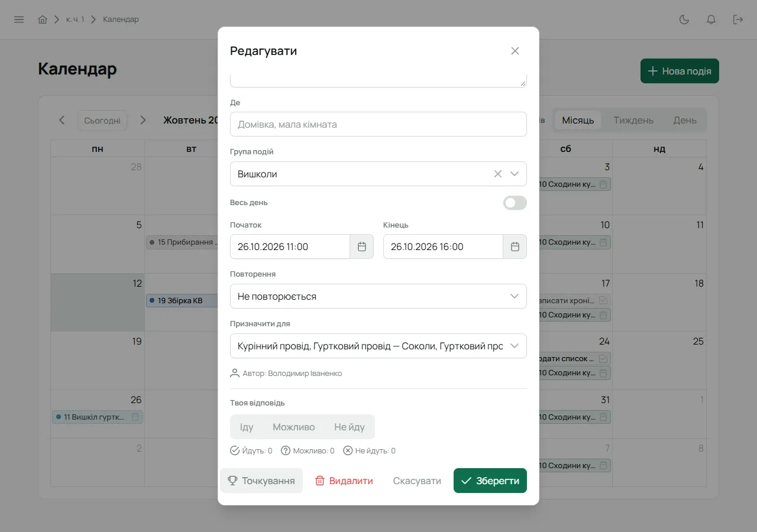Screen dimensions: 757x532
Task: Click the Де location input field
Action: [x=378, y=124]
